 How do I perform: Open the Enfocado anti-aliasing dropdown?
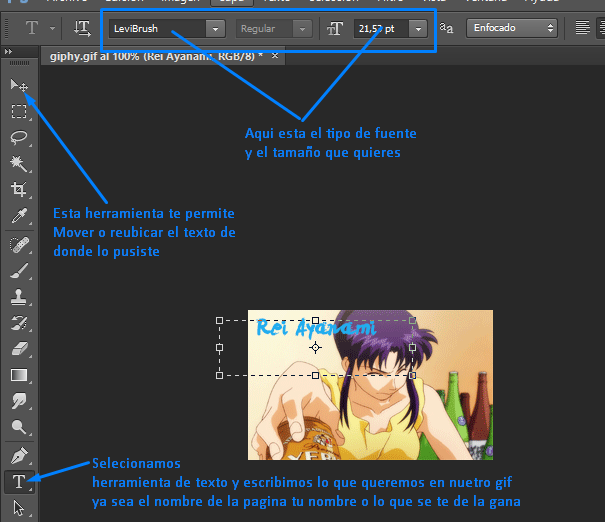512,28
